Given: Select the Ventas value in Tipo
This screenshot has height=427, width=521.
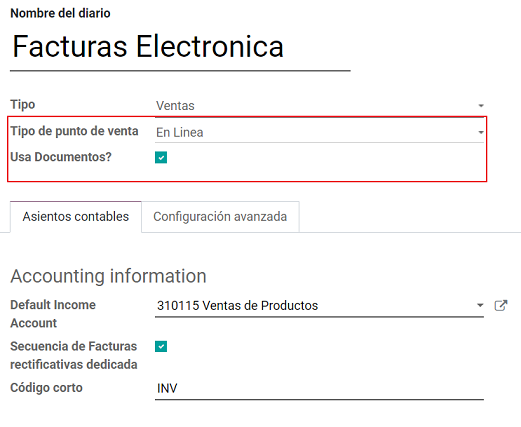Looking at the screenshot, I should pos(319,106).
